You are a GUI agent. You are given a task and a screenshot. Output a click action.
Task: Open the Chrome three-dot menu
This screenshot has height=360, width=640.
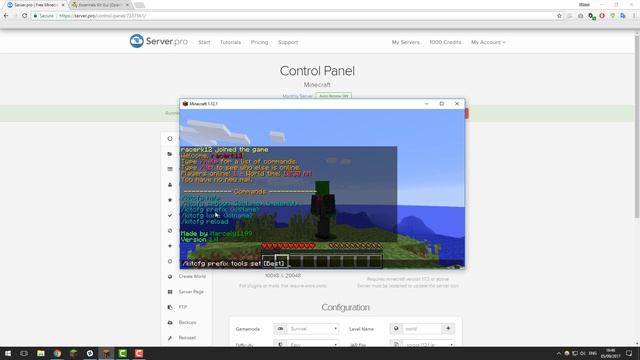pos(634,16)
